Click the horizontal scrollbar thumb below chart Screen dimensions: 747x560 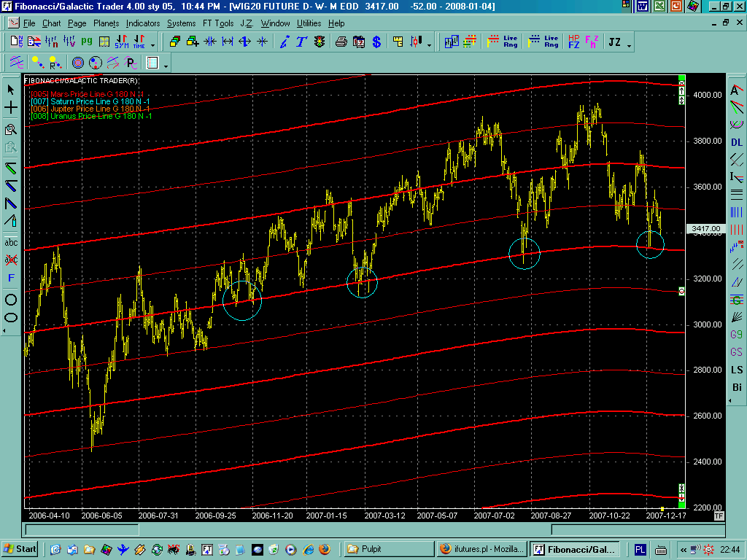82,529
